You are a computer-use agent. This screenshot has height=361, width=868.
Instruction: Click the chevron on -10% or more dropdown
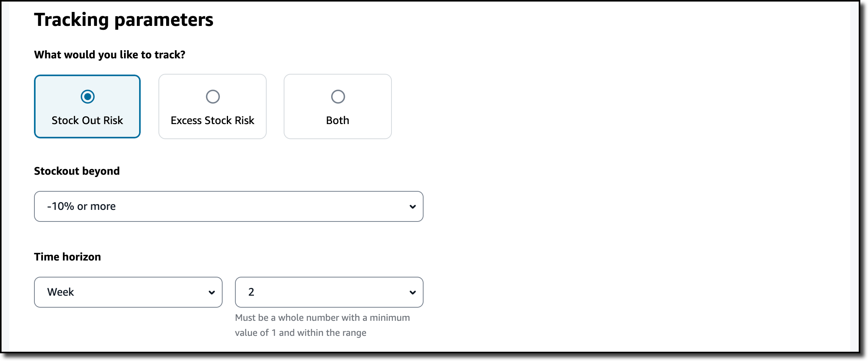413,207
